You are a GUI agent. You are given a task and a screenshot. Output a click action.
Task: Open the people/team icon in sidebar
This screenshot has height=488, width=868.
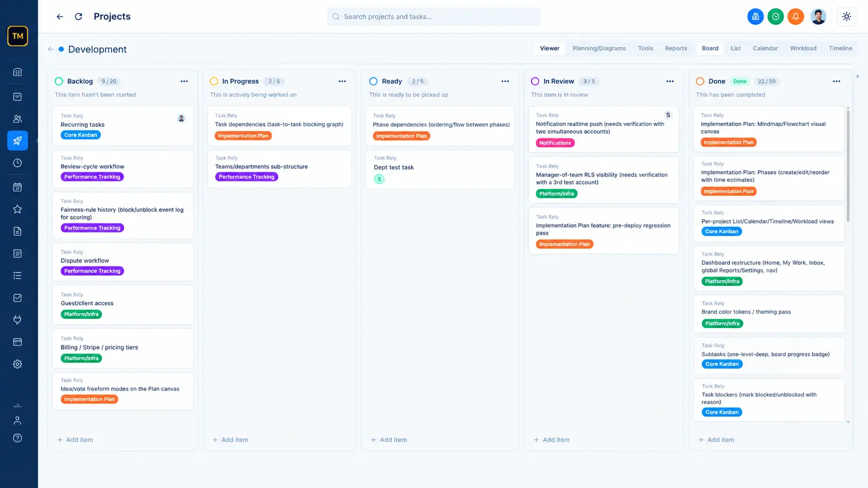coord(18,119)
